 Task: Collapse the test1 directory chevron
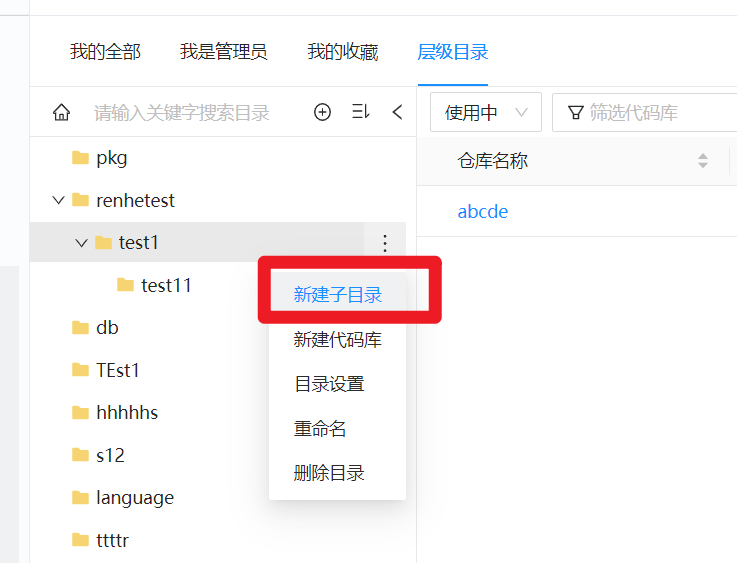click(81, 243)
